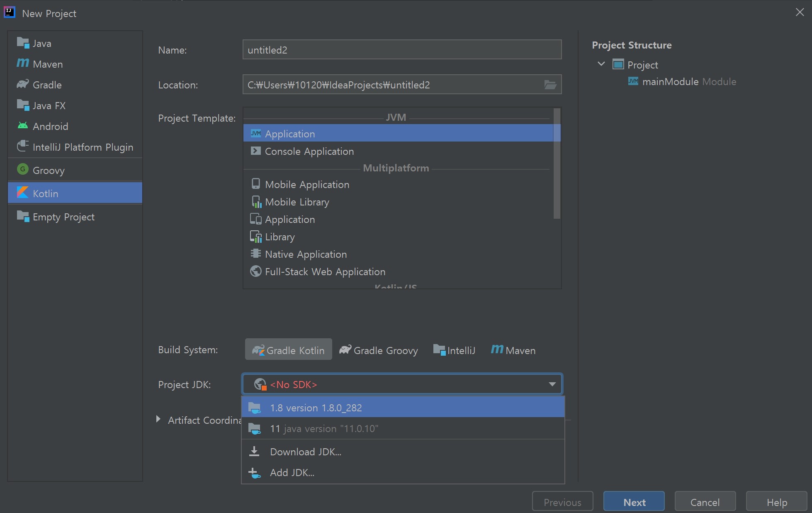Click the Gradle elephant icon in sidebar

23,84
